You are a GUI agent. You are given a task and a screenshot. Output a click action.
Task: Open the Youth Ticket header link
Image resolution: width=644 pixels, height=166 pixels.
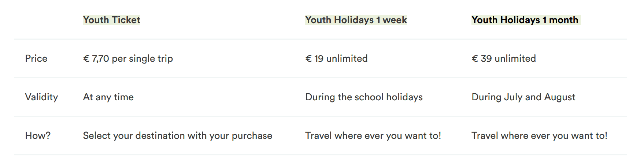(x=111, y=20)
